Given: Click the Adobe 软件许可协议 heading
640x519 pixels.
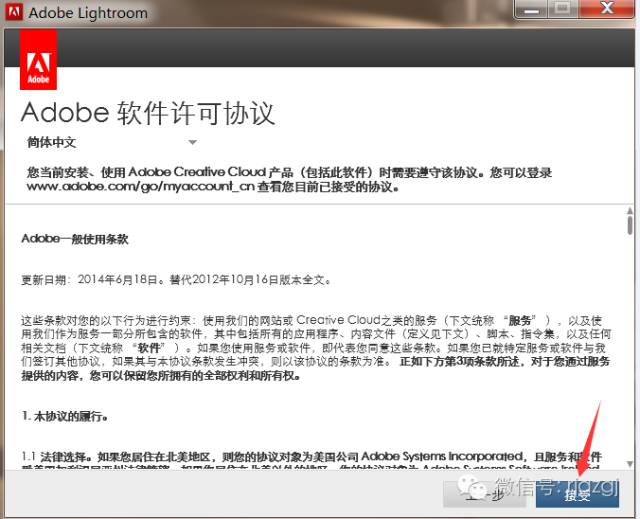Looking at the screenshot, I should (148, 112).
